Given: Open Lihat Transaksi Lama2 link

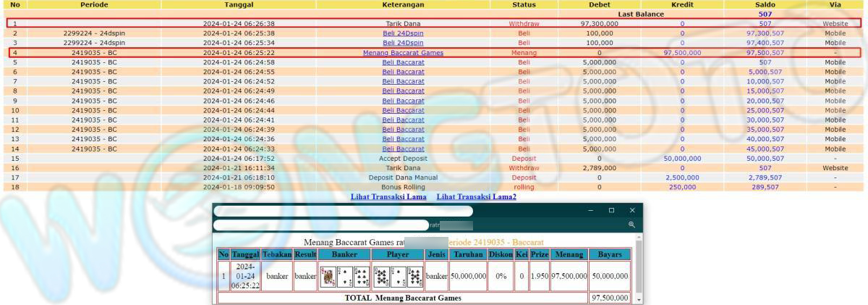Looking at the screenshot, I should pyautogui.click(x=476, y=196).
